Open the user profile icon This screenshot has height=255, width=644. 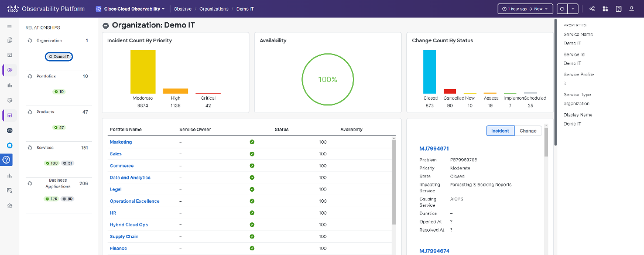point(631,9)
